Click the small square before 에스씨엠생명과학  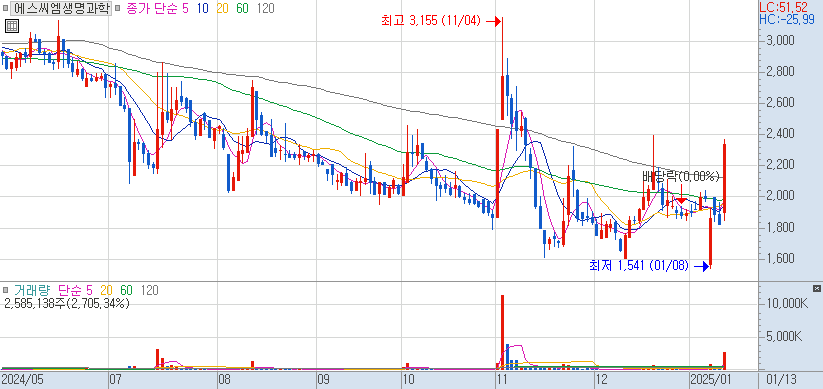click(5, 8)
